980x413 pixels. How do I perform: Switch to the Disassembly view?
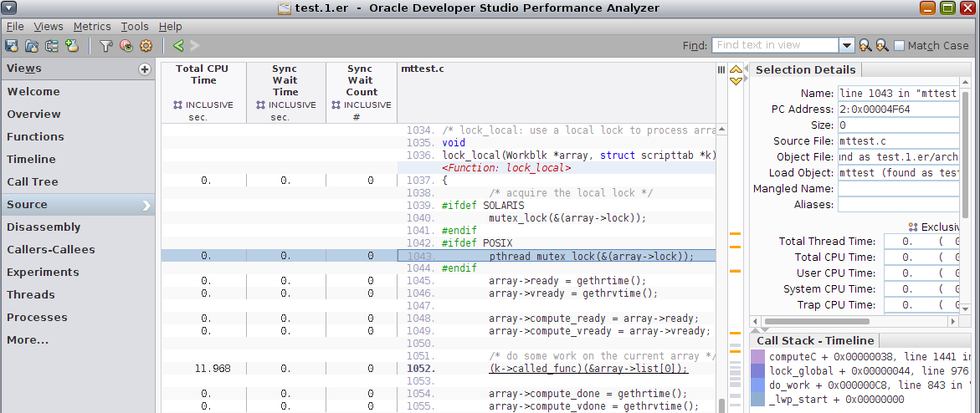[x=78, y=227]
